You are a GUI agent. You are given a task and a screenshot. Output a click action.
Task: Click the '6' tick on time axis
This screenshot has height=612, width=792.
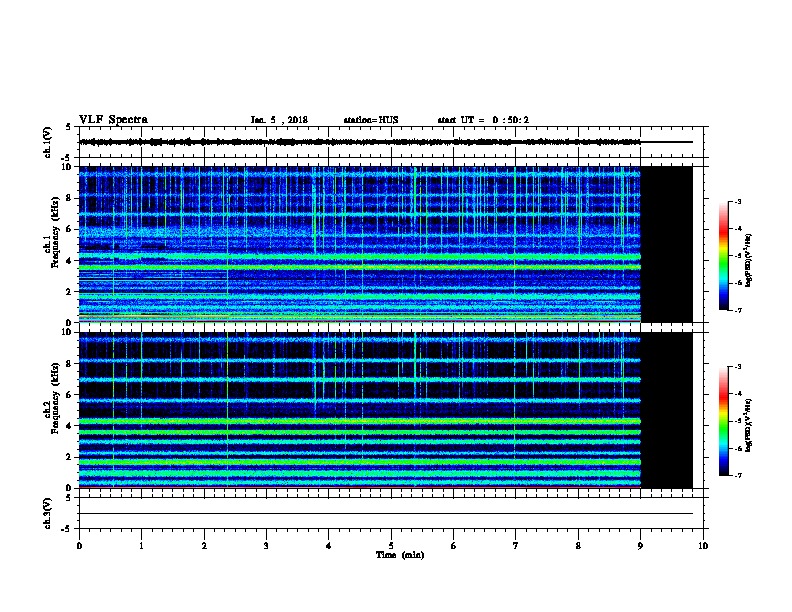(x=454, y=545)
